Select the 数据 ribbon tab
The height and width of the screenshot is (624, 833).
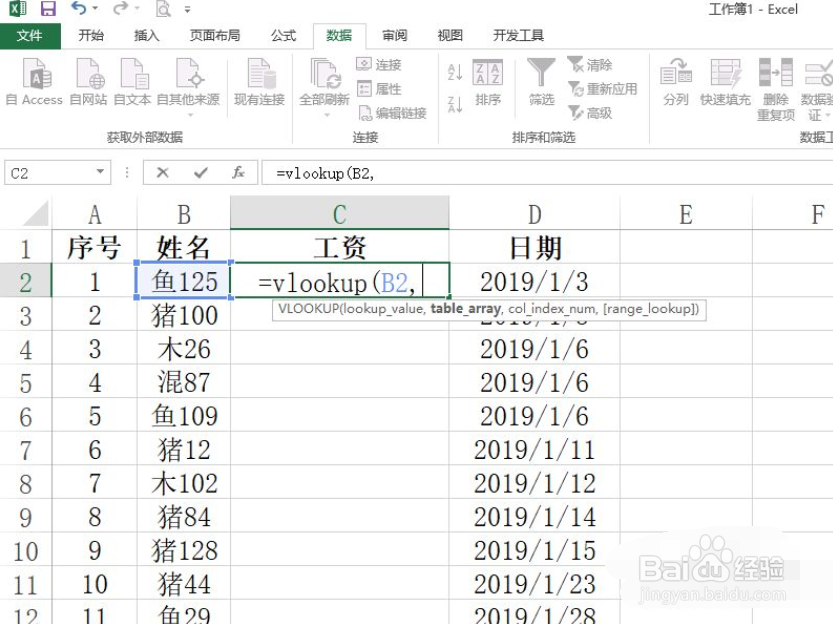tap(339, 36)
